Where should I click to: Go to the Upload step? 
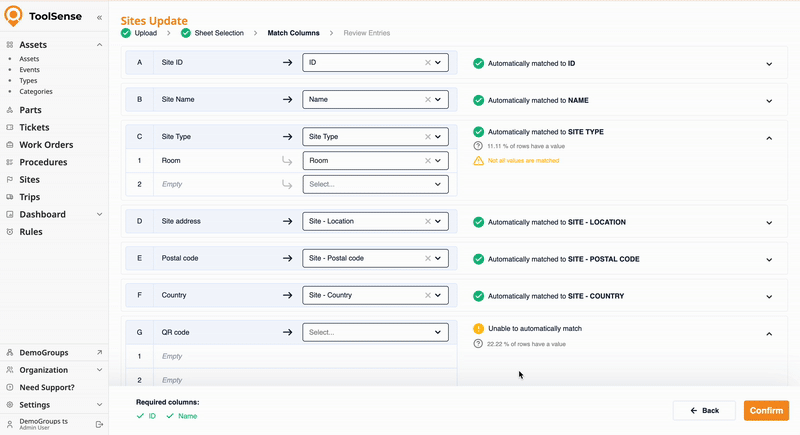pos(139,33)
